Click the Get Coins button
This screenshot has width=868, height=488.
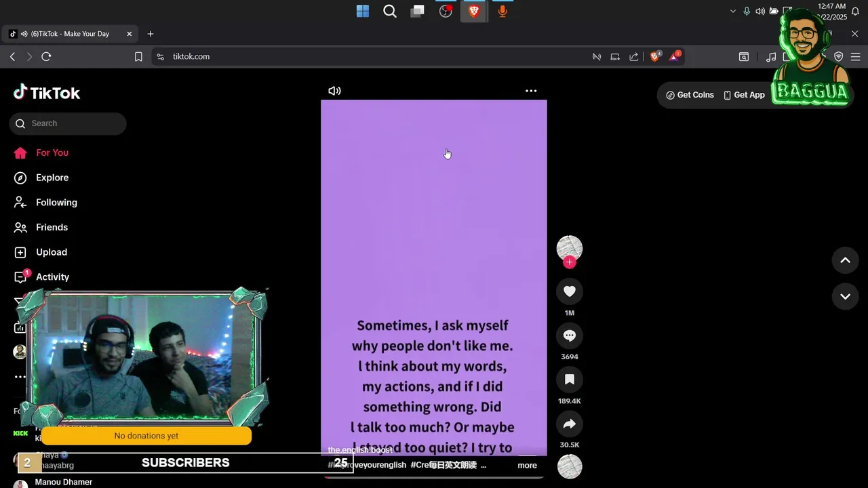coord(690,95)
